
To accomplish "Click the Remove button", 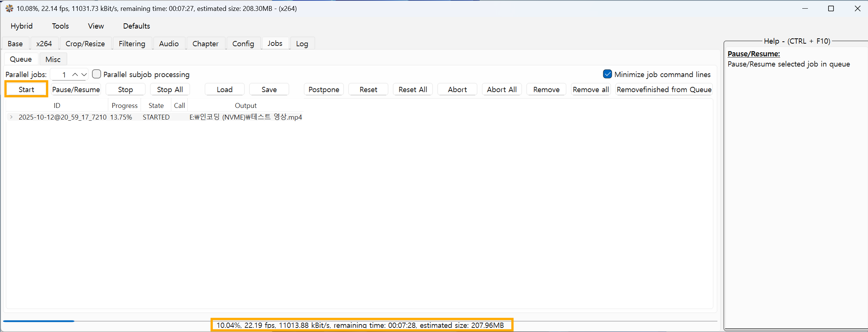I will pyautogui.click(x=546, y=89).
